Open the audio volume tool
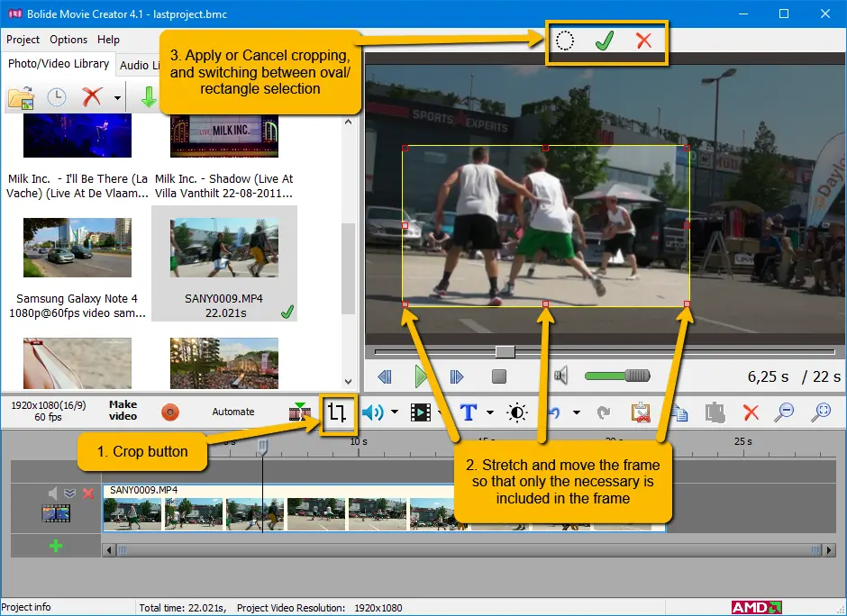847x616 pixels. (x=372, y=412)
